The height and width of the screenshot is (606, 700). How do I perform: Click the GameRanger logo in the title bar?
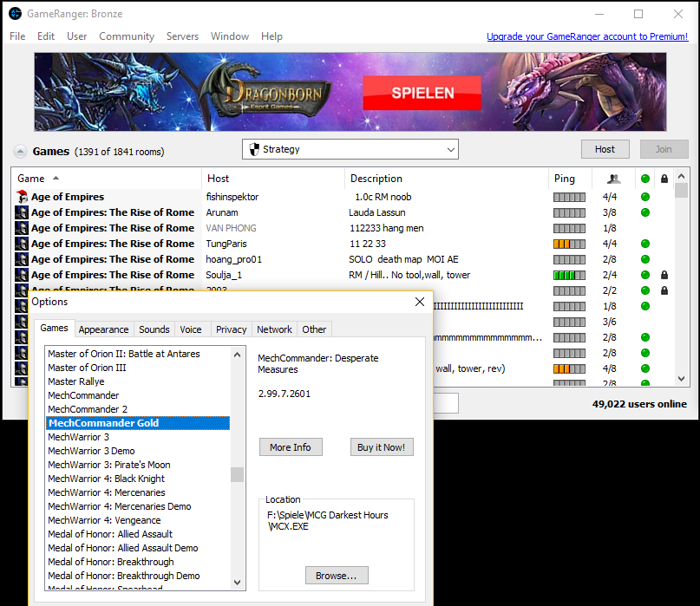pos(15,13)
